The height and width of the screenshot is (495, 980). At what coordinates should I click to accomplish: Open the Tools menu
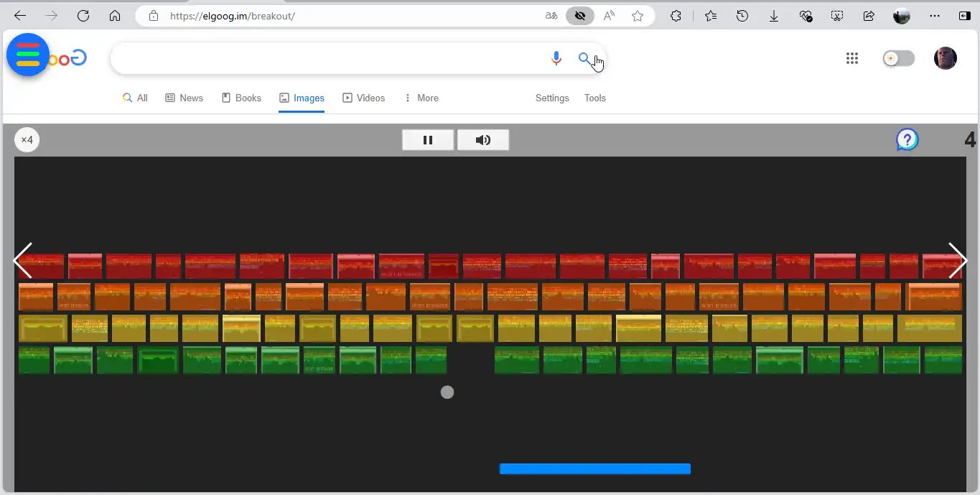[595, 98]
